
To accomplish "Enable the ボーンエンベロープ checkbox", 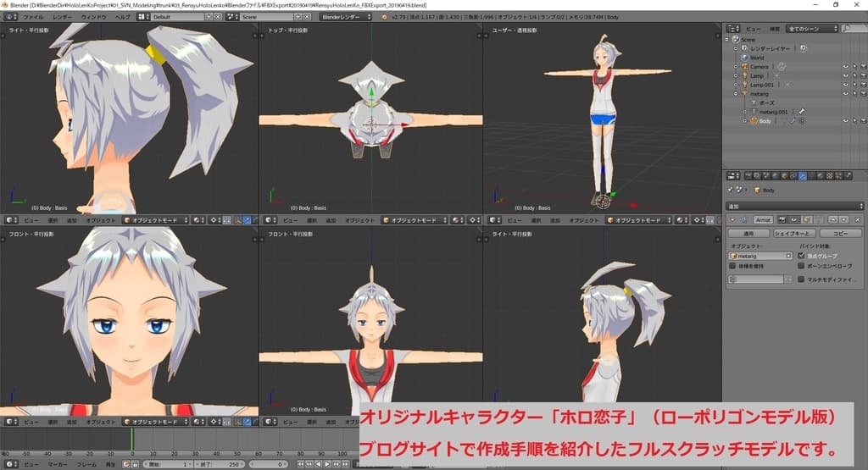I will 802,265.
